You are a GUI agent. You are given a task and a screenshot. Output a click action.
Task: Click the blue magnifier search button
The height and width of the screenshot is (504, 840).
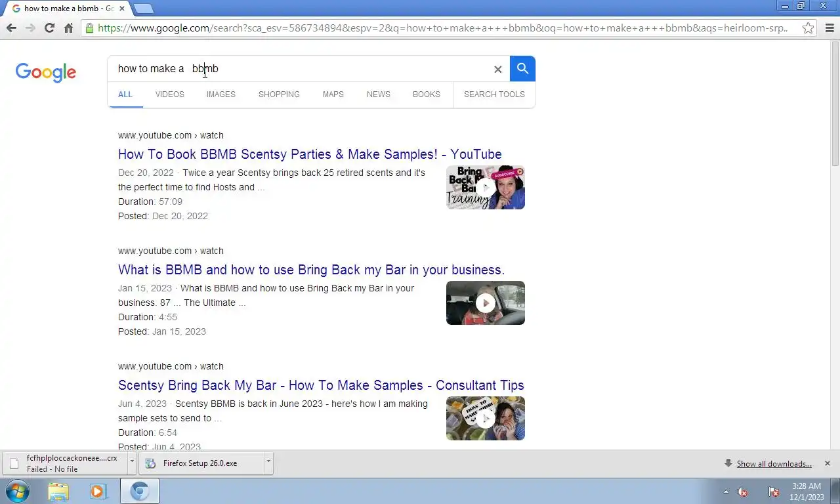(522, 68)
